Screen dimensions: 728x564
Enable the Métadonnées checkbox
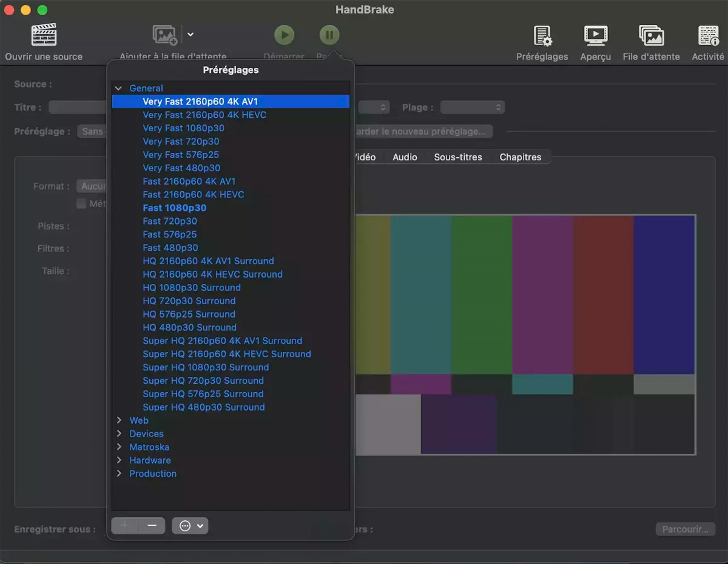click(x=81, y=203)
